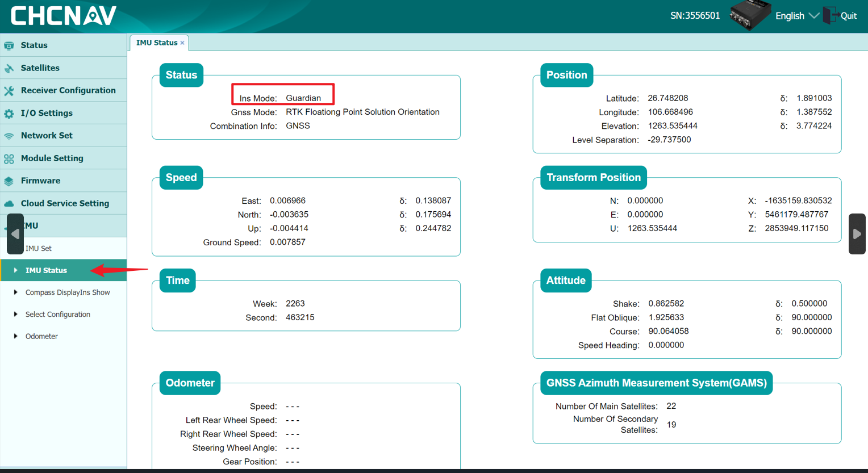868x473 pixels.
Task: Click Level Separation value -29.737500
Action: click(669, 140)
